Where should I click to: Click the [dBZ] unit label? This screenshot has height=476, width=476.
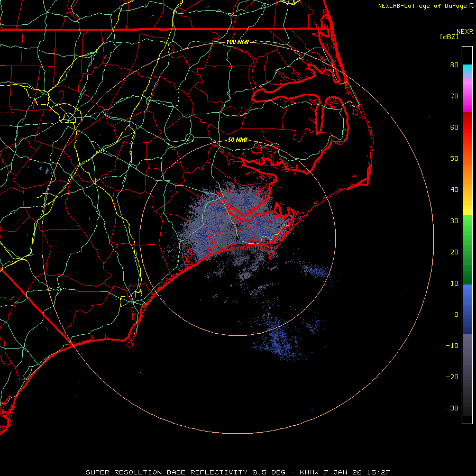point(449,37)
